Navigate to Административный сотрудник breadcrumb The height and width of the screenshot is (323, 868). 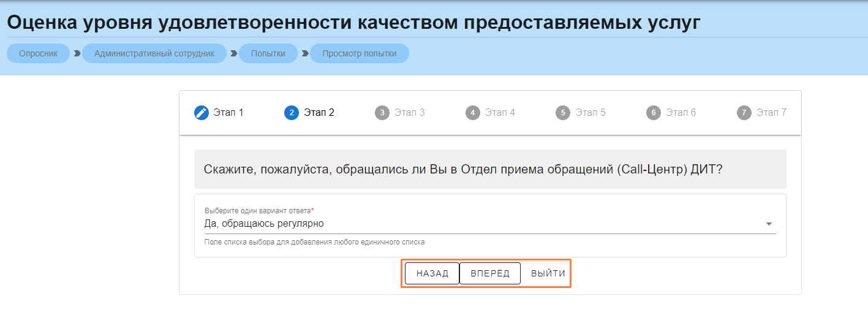point(154,53)
